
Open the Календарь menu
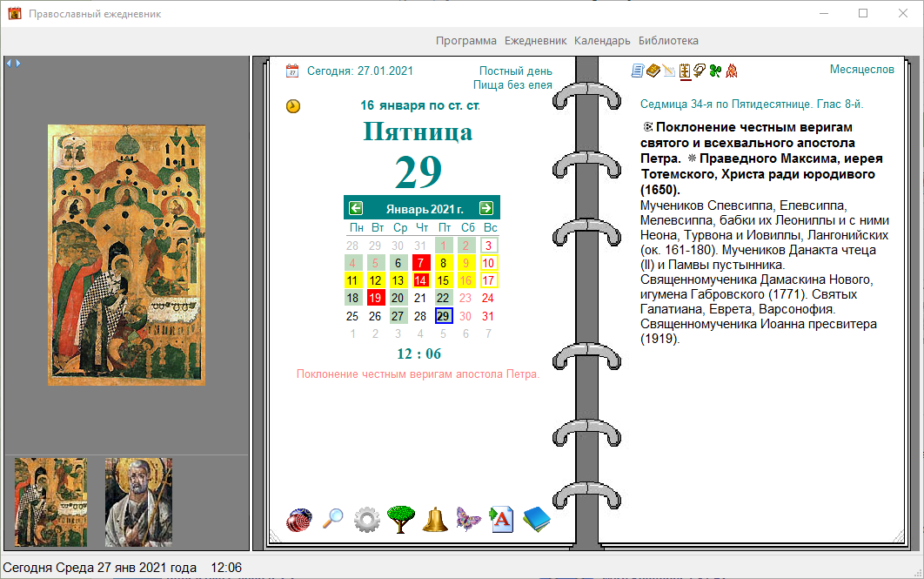(602, 41)
